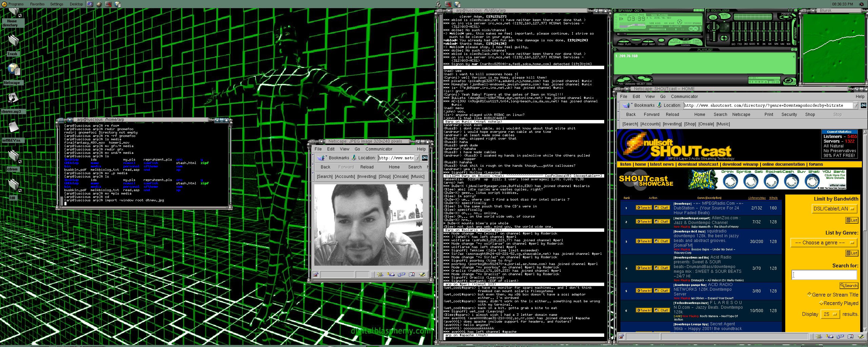Click the security padlock in SHOUTcast status bar

pyautogui.click(x=621, y=336)
